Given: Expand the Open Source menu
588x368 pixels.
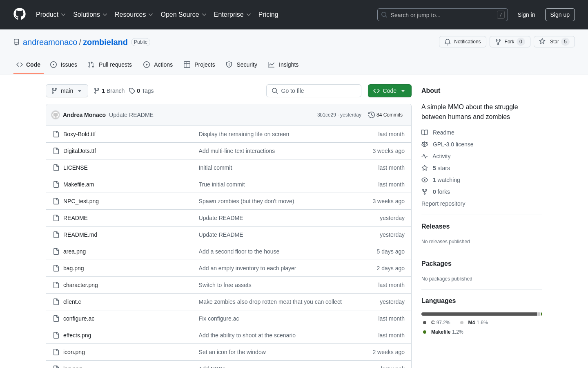Looking at the screenshot, I should coord(184,15).
